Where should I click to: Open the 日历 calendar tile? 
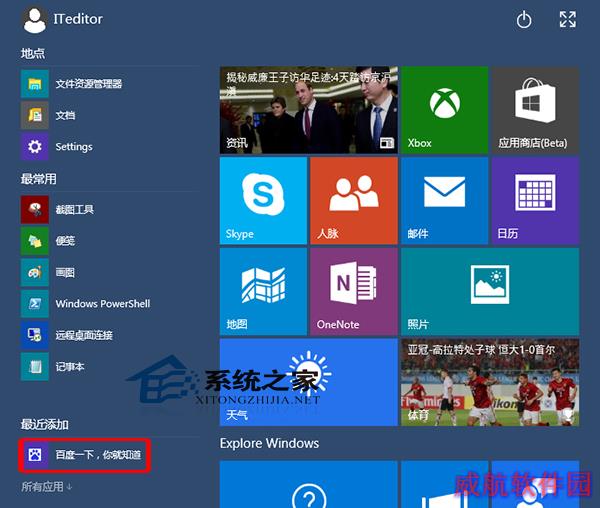pyautogui.click(x=535, y=200)
